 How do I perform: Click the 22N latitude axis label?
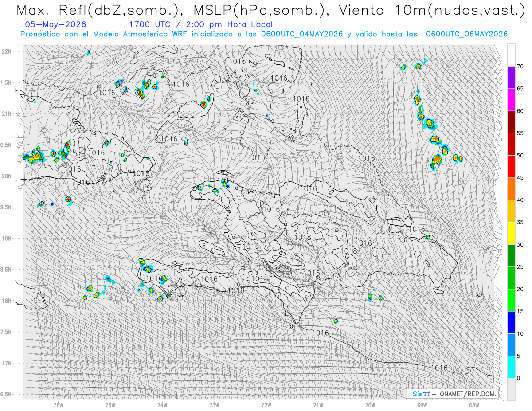coord(7,51)
